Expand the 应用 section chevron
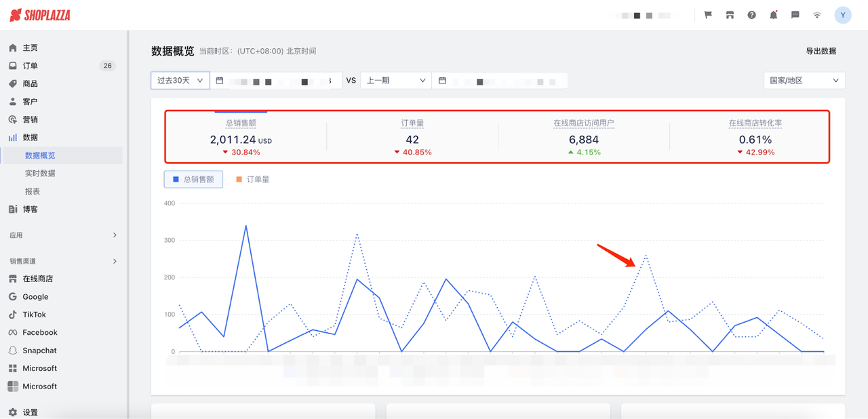 115,235
